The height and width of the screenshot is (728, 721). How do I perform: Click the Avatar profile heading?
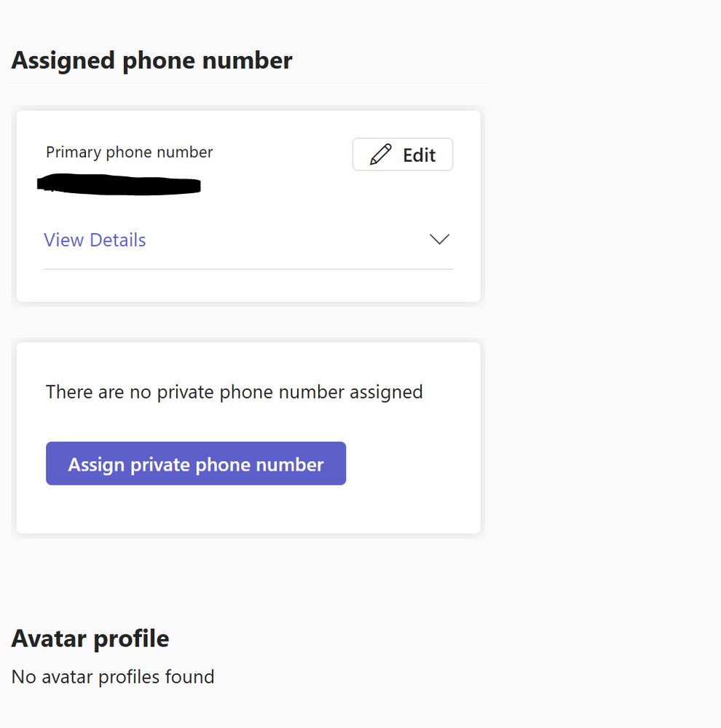pyautogui.click(x=90, y=639)
